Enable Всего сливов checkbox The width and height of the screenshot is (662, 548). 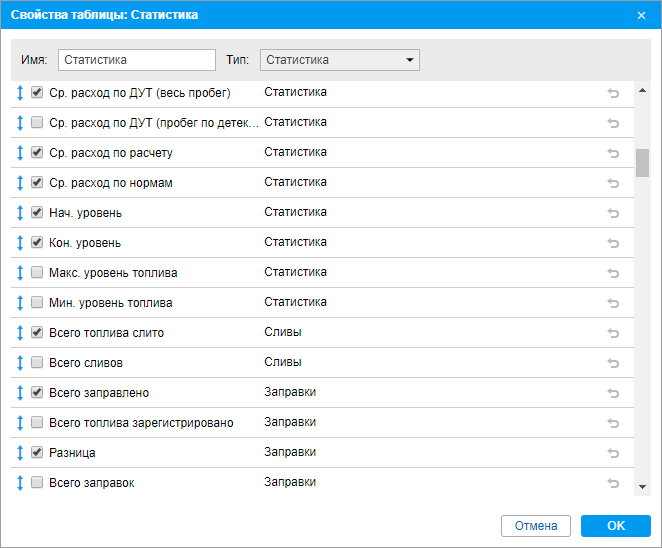(37, 362)
